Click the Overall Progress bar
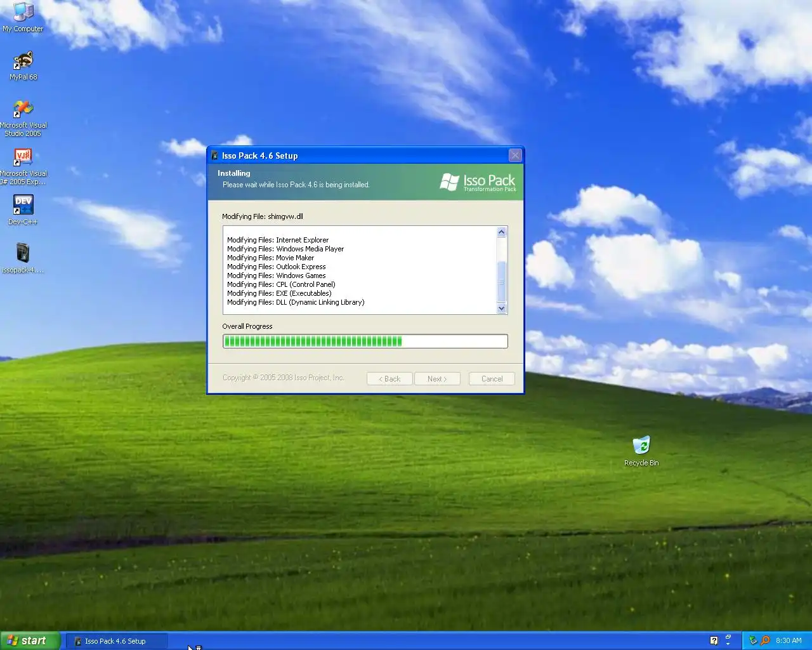The image size is (812, 650). [x=365, y=342]
